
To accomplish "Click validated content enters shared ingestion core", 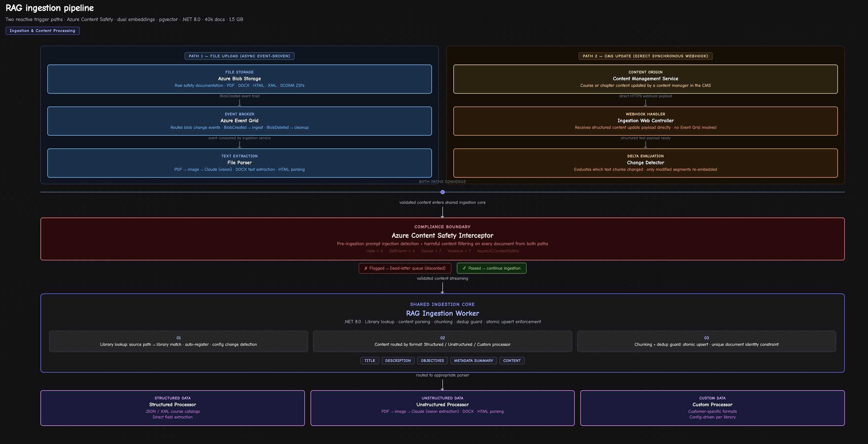I will point(442,202).
